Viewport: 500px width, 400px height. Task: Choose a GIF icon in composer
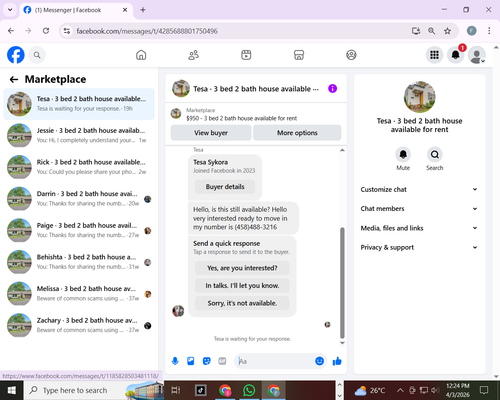(222, 361)
